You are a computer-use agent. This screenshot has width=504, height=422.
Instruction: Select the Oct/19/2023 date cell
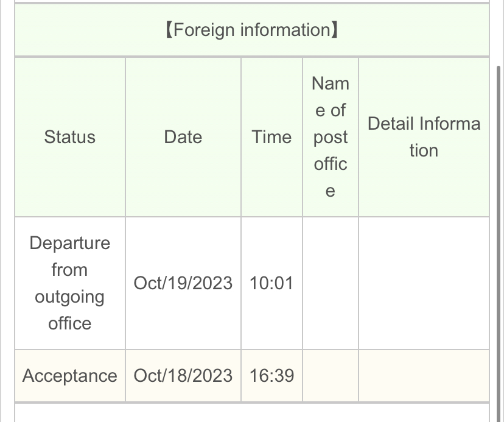point(183,283)
